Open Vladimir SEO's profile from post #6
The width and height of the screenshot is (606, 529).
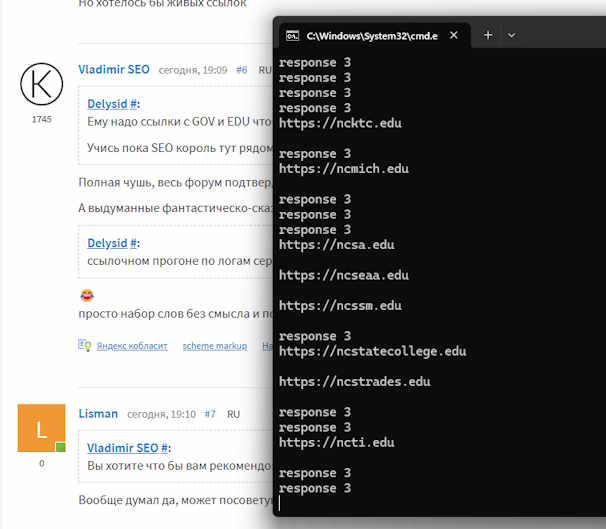click(113, 70)
